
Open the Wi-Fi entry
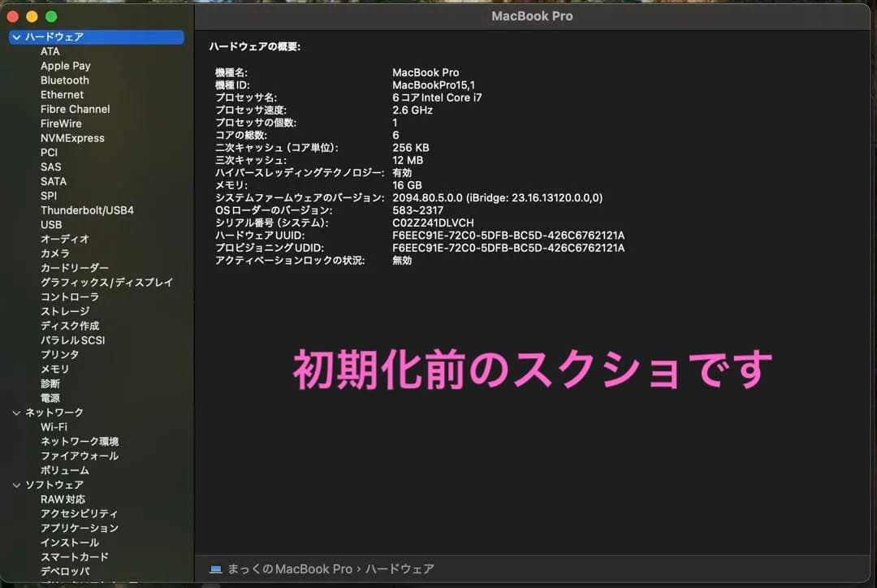tap(54, 427)
